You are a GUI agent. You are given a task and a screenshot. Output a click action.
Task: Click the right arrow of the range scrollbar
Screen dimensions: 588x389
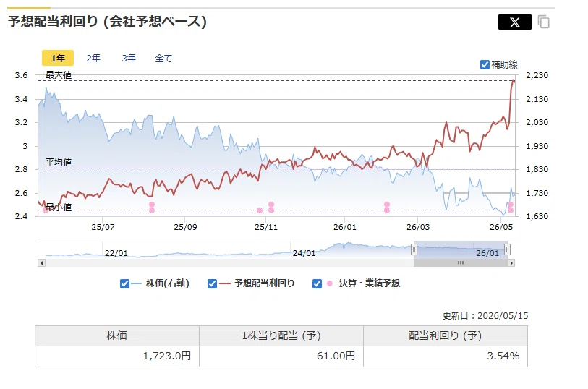click(x=511, y=263)
